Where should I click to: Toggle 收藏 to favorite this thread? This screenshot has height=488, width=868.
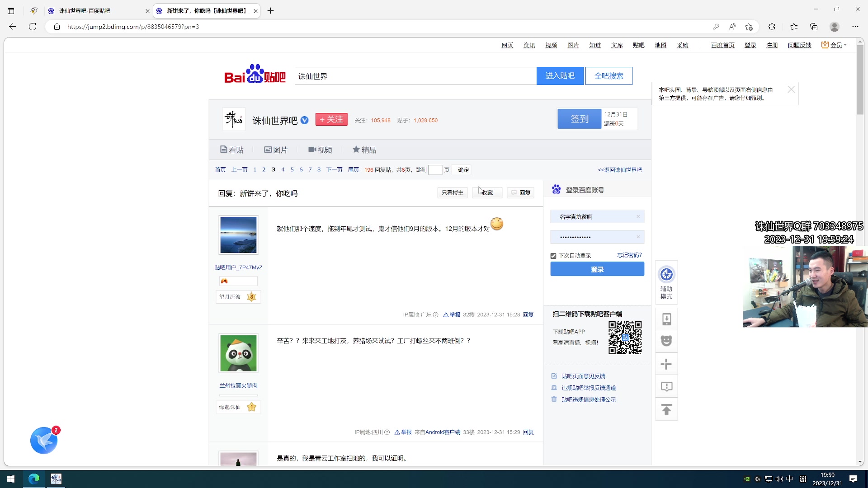click(487, 192)
